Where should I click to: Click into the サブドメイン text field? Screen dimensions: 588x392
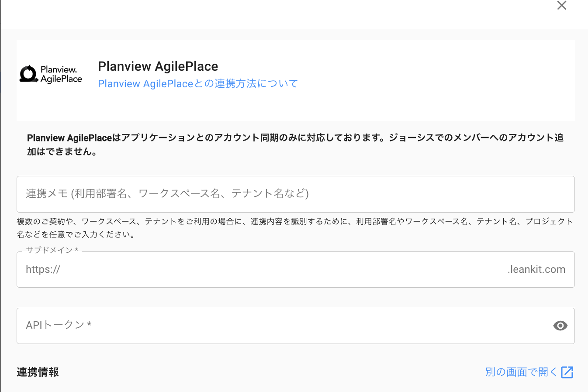[x=280, y=270]
